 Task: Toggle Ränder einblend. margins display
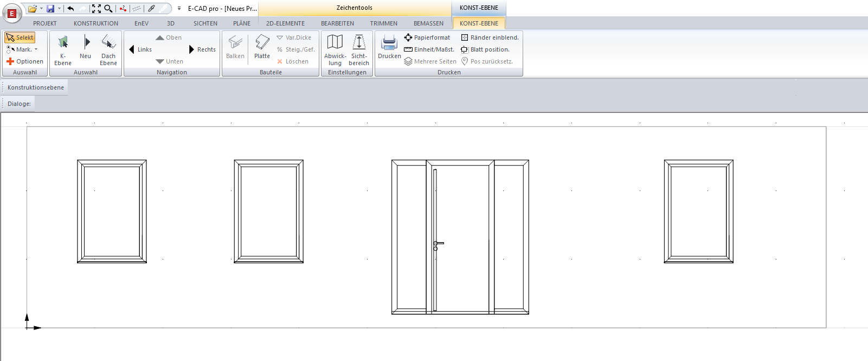[x=490, y=37]
